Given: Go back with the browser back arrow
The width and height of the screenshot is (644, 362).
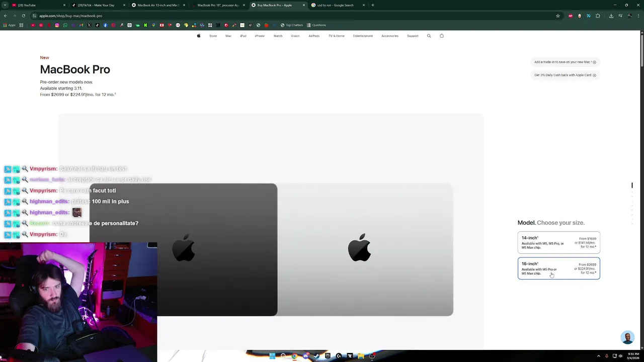Looking at the screenshot, I should (x=5, y=16).
